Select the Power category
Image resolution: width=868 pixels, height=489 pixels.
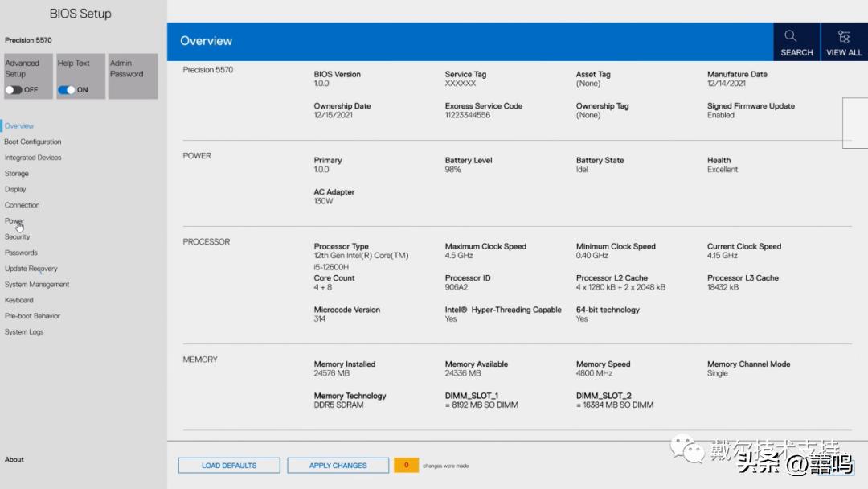(x=14, y=220)
